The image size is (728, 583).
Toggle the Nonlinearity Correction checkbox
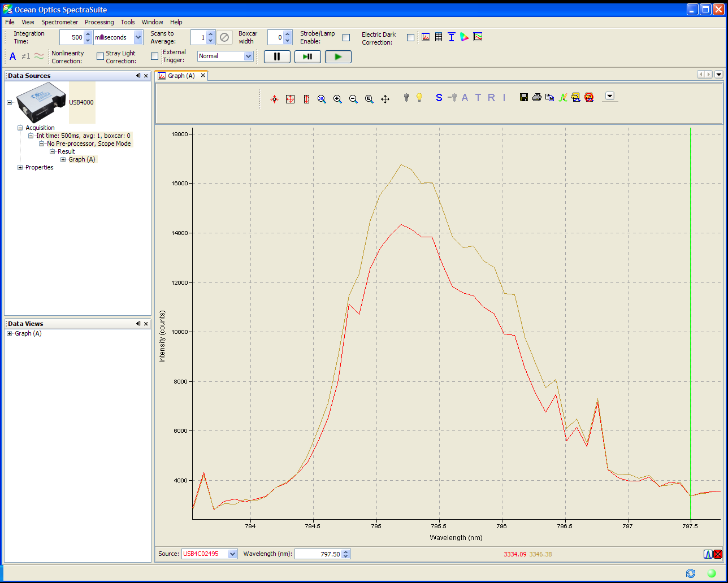tap(100, 56)
